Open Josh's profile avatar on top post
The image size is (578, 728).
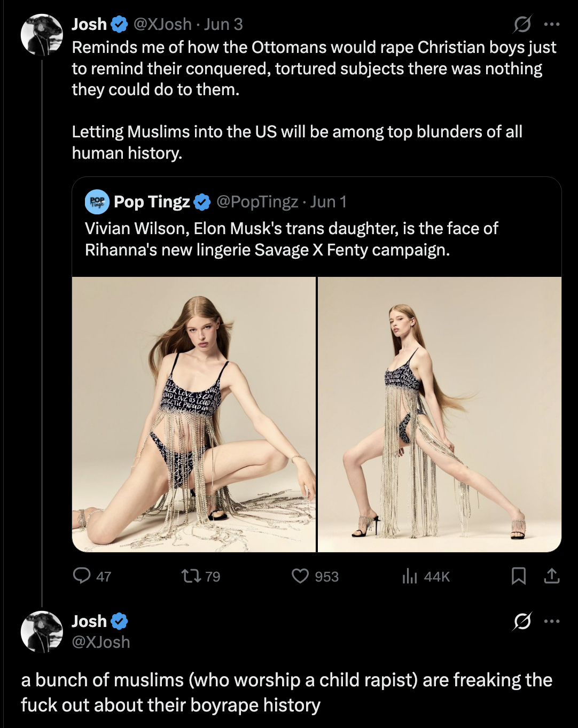[42, 35]
